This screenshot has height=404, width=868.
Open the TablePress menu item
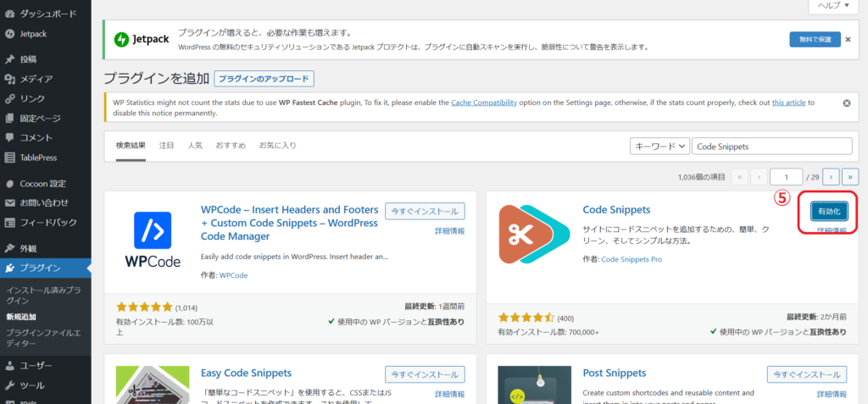[46, 158]
